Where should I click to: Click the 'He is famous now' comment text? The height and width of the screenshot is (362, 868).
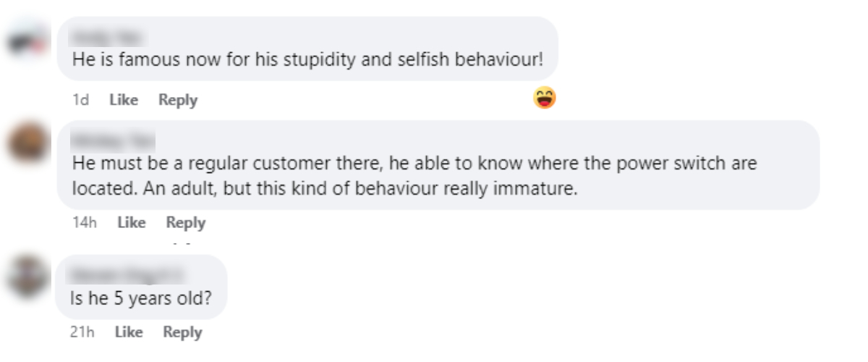tap(307, 59)
